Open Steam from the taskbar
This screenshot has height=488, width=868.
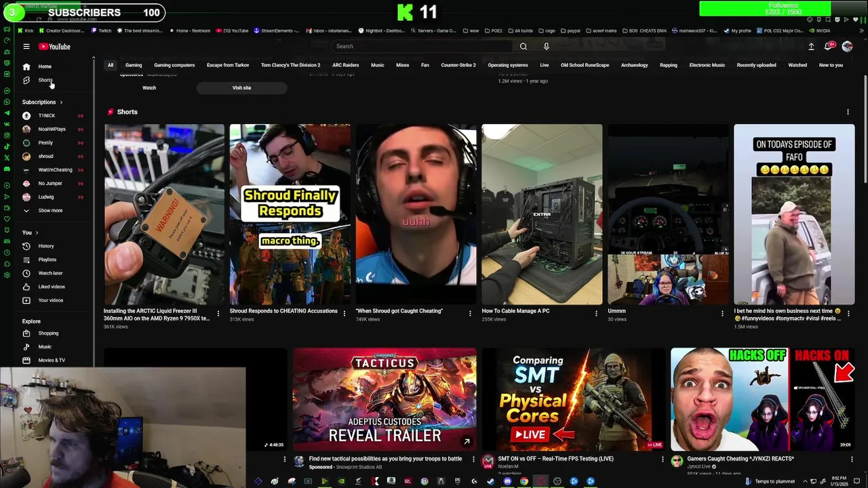pos(490,481)
